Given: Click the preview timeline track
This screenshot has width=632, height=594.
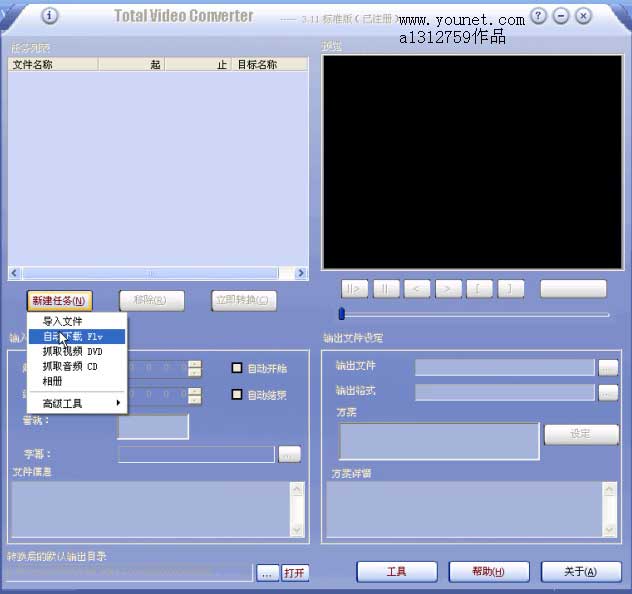Looking at the screenshot, I should tap(477, 315).
